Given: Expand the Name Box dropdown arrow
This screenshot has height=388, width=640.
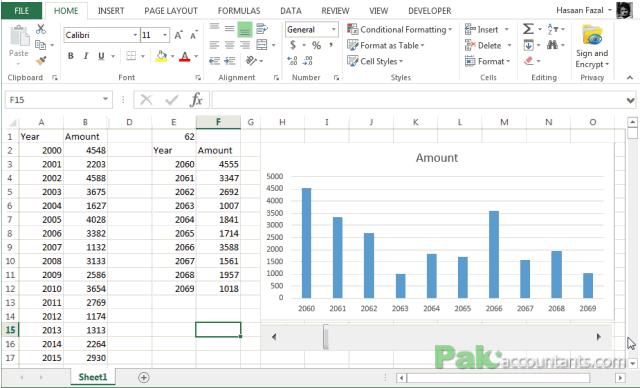Looking at the screenshot, I should point(105,99).
